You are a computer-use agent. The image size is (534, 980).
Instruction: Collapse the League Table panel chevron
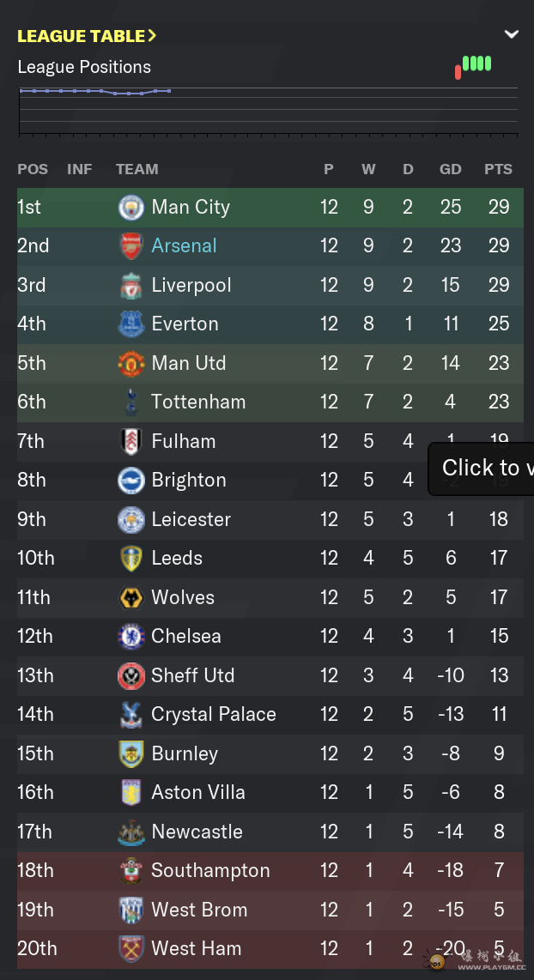(512, 34)
